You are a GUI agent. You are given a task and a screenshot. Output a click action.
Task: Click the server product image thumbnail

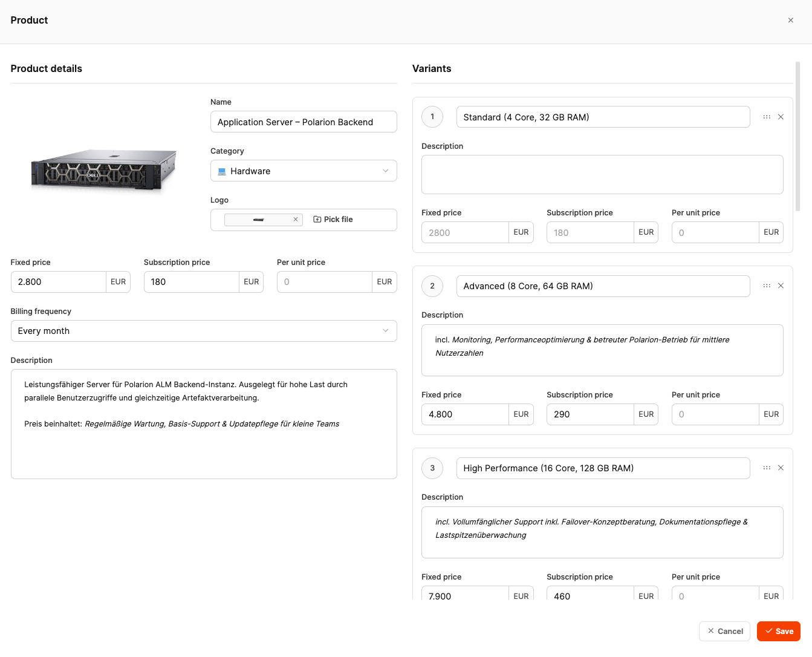pyautogui.click(x=104, y=170)
